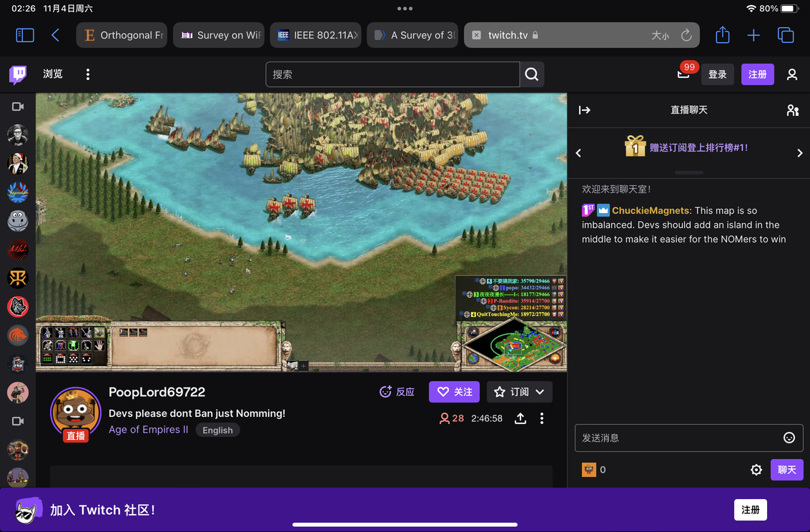Go to Twitch home via logo
Screen dimensions: 810x532
click(x=18, y=74)
